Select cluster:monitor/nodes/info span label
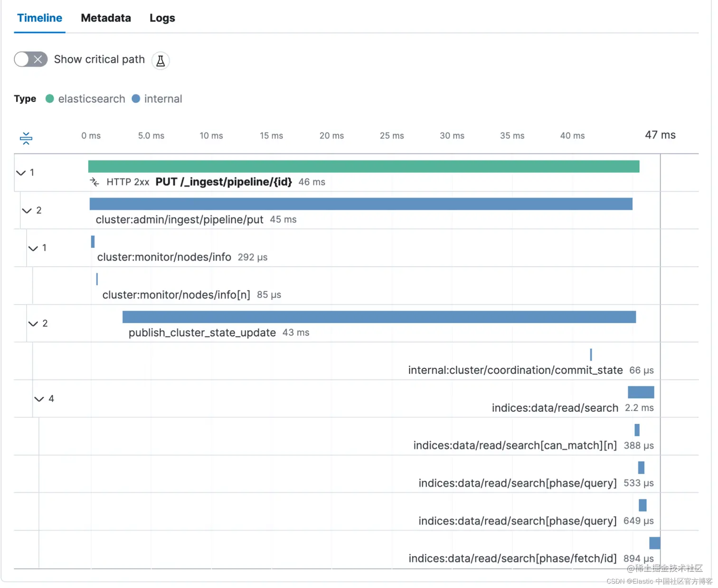Viewport: 718px width, 588px height. click(164, 257)
